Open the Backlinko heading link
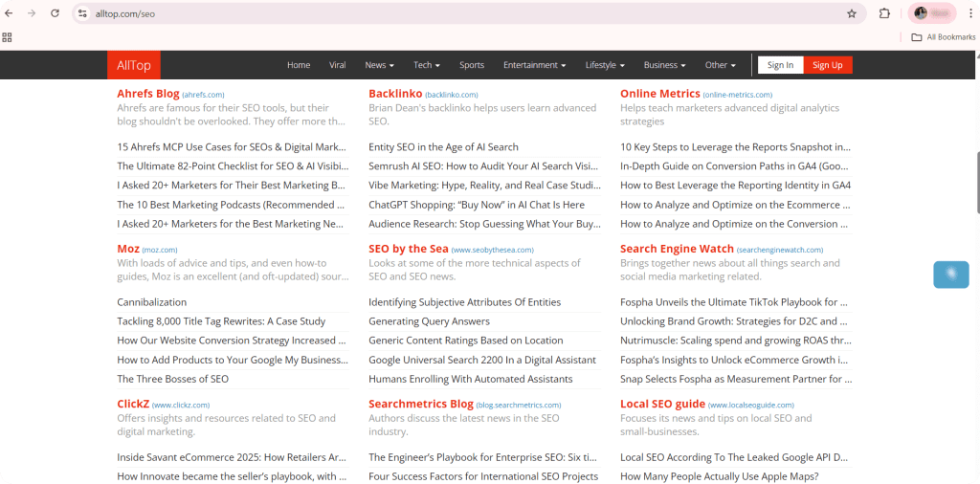Viewport: 980px width, 484px height. 395,94
